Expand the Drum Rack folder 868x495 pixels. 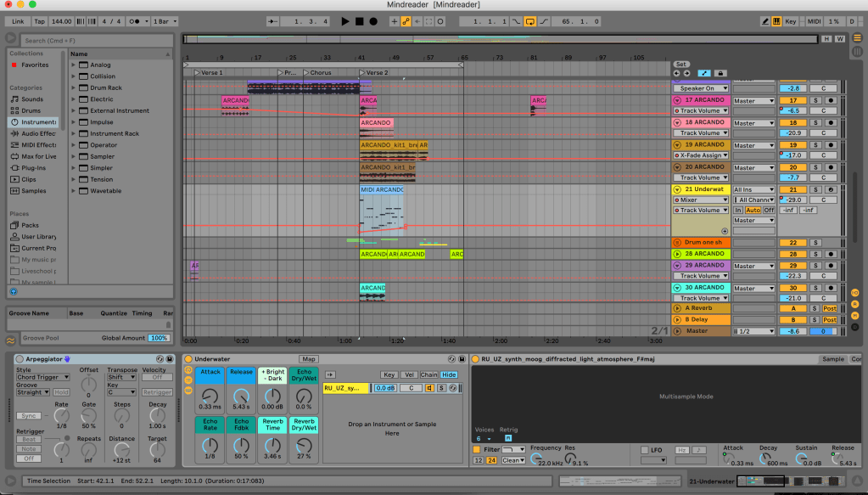(x=74, y=87)
